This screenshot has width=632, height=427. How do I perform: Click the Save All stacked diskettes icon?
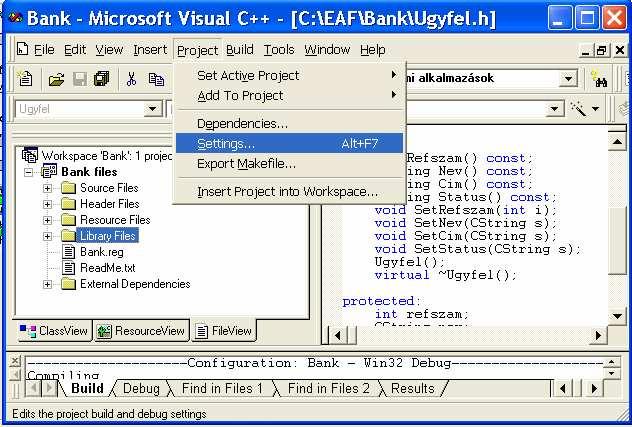pyautogui.click(x=102, y=79)
